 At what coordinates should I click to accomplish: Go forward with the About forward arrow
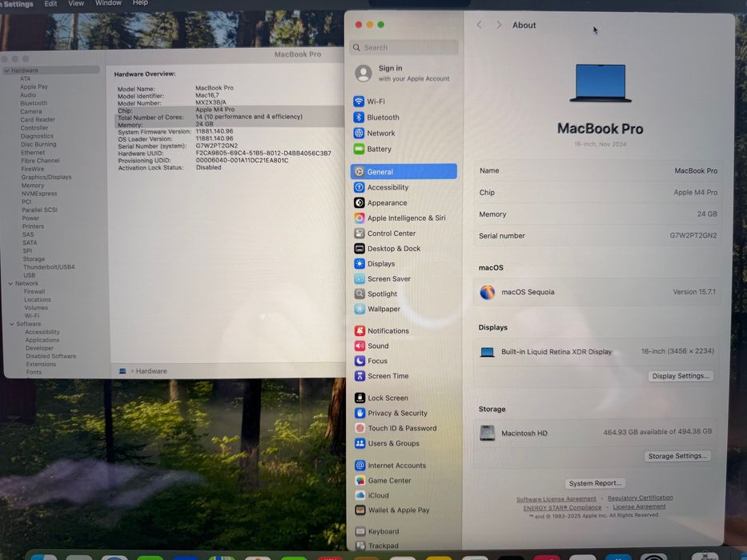click(x=498, y=25)
